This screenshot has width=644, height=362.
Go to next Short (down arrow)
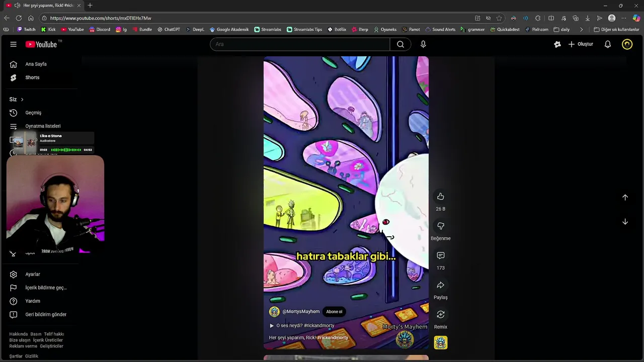coord(625,222)
